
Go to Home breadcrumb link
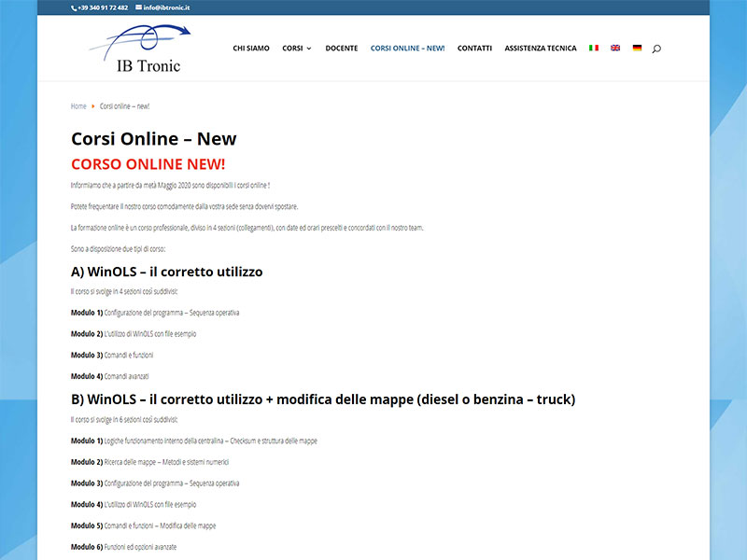78,106
